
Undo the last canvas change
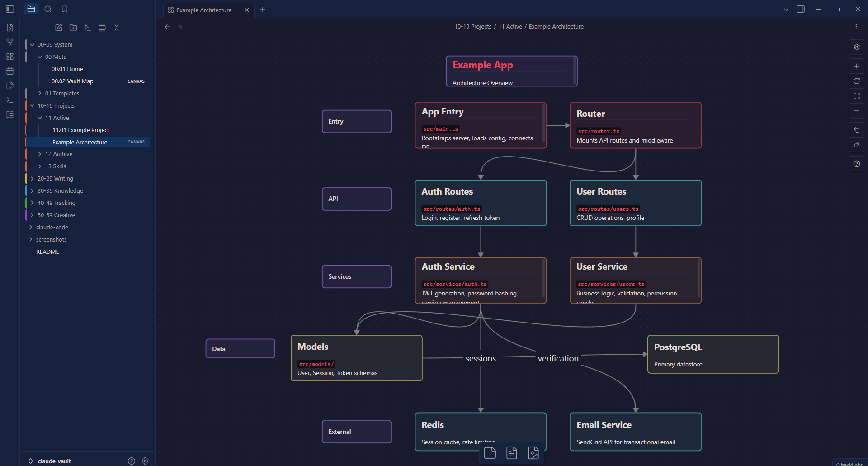click(x=857, y=130)
